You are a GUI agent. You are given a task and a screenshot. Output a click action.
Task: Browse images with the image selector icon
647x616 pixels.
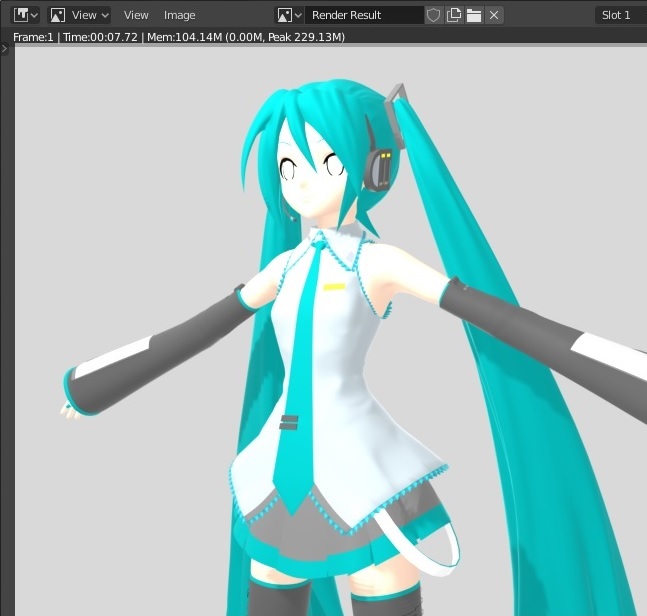(x=289, y=15)
